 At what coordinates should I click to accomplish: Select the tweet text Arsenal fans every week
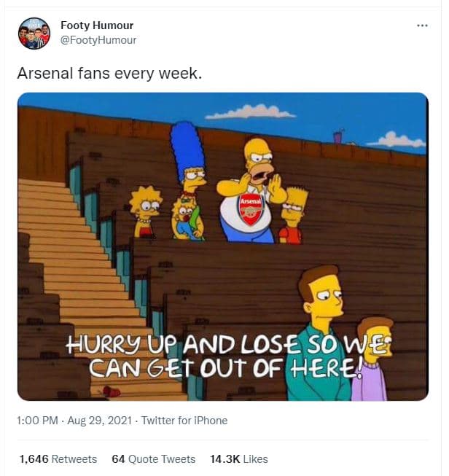pyautogui.click(x=109, y=73)
